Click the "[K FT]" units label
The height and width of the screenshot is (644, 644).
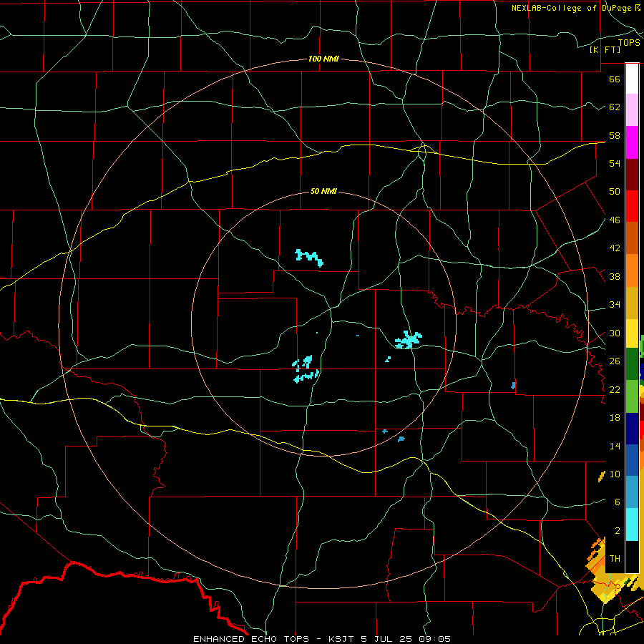(x=605, y=49)
